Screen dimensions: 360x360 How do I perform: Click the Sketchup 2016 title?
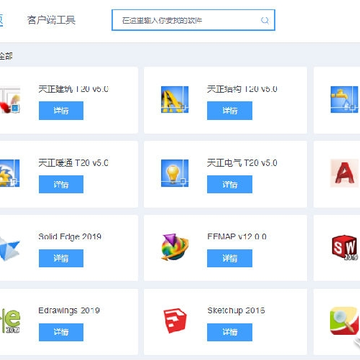236,311
